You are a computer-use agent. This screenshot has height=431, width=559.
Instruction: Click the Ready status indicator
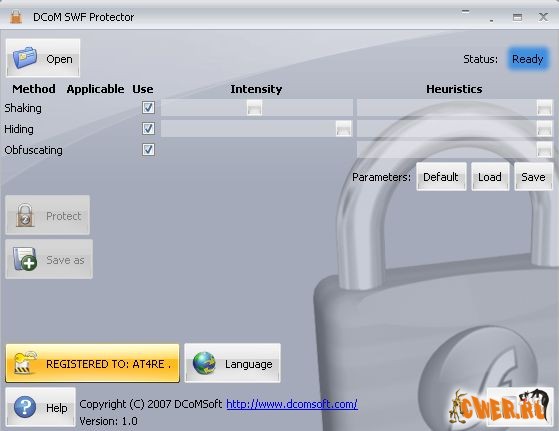tap(528, 59)
